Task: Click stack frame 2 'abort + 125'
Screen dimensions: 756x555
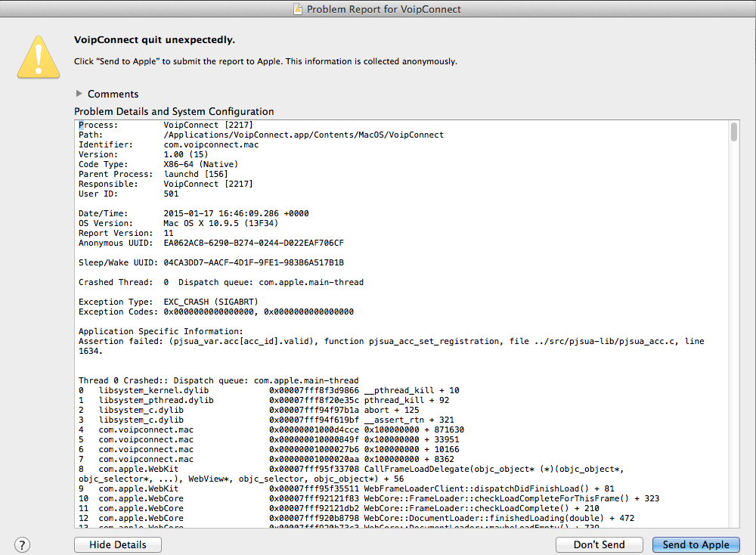Action: click(x=249, y=410)
